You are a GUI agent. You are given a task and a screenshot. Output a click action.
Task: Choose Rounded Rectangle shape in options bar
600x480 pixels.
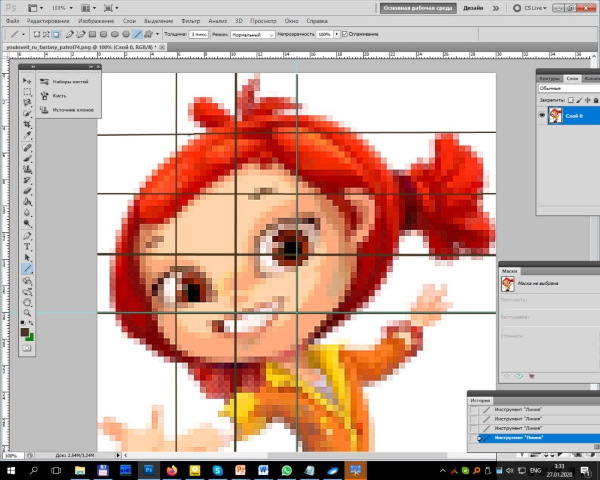tap(103, 34)
